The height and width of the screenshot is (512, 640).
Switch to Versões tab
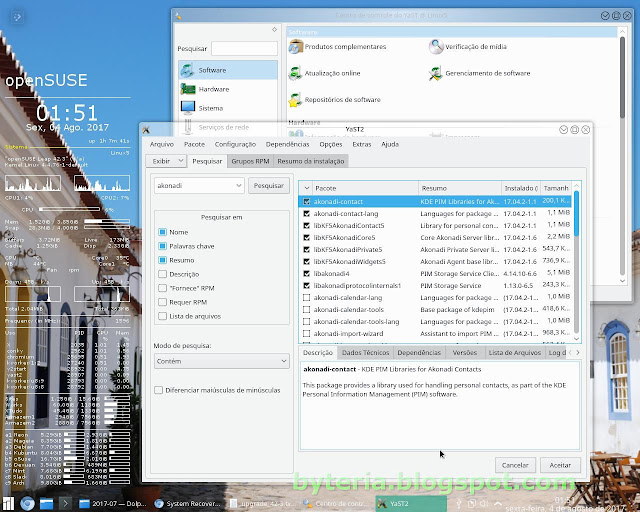(x=464, y=352)
